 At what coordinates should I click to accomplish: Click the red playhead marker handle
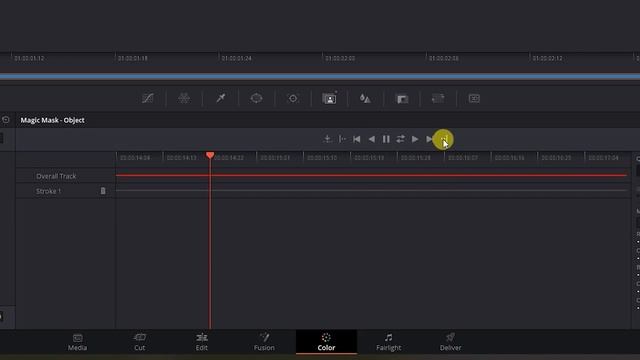pos(210,155)
